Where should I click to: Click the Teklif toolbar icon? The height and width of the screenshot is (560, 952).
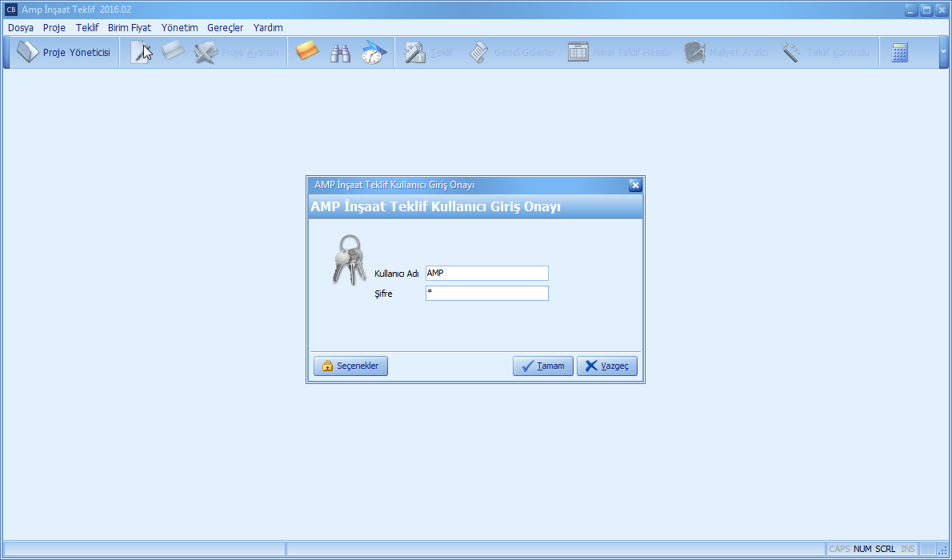click(x=416, y=53)
